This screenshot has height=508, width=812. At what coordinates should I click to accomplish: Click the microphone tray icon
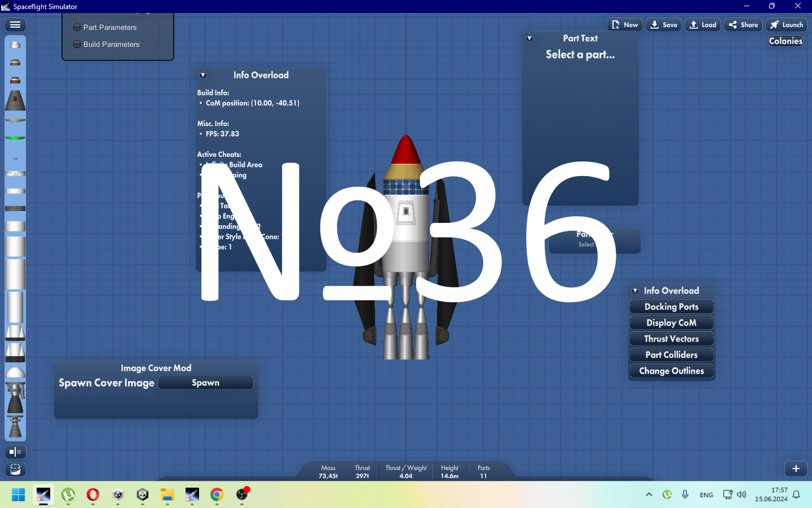point(685,494)
